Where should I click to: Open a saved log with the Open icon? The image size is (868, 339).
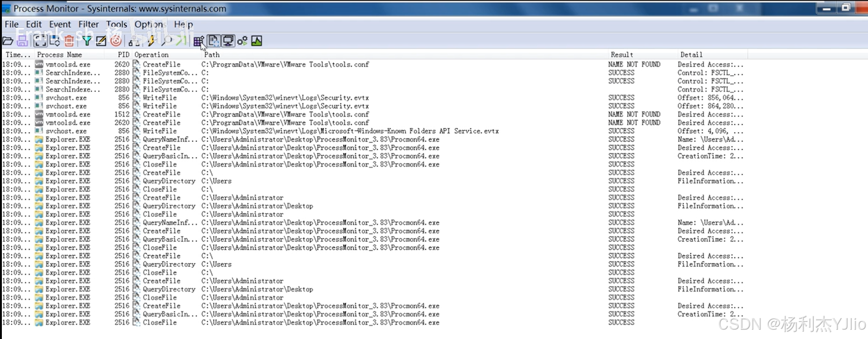pyautogui.click(x=8, y=41)
